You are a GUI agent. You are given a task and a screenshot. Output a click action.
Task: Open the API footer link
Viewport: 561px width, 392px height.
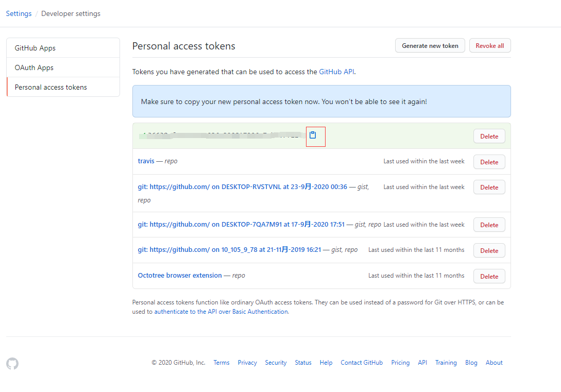pyautogui.click(x=422, y=363)
